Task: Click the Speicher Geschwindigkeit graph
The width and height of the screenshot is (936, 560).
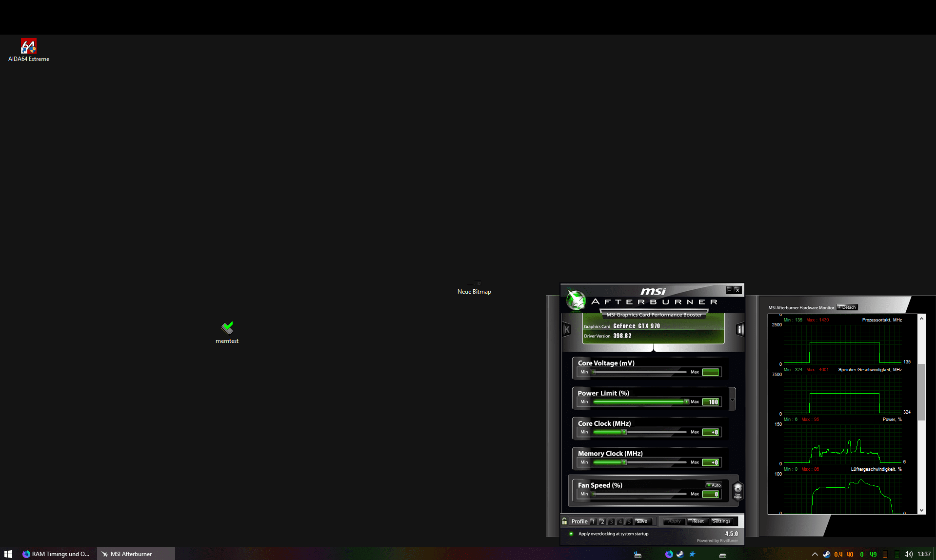Action: click(842, 394)
